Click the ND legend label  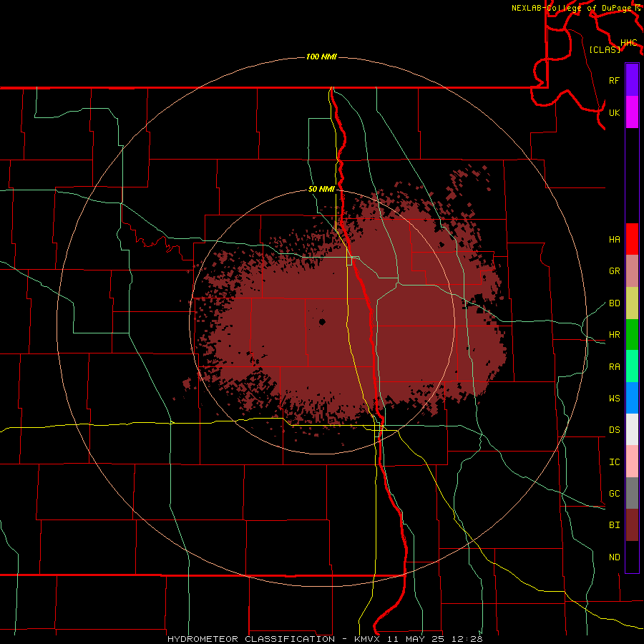[x=614, y=557]
